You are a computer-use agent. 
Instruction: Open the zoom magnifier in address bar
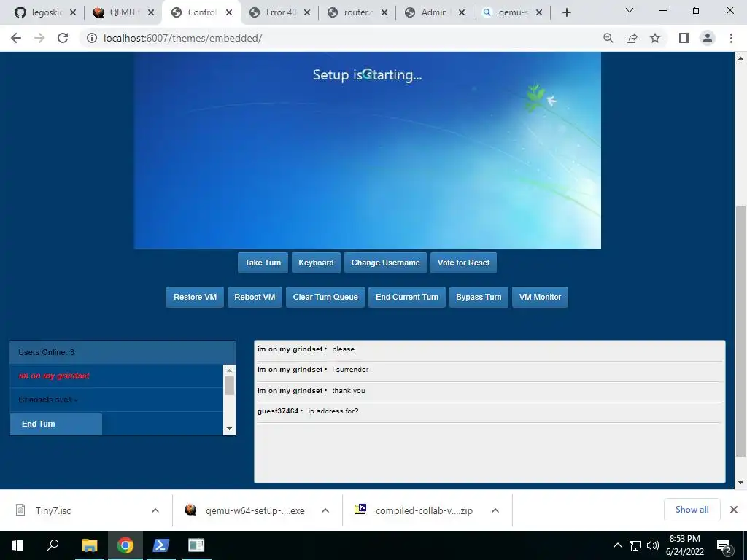[608, 38]
